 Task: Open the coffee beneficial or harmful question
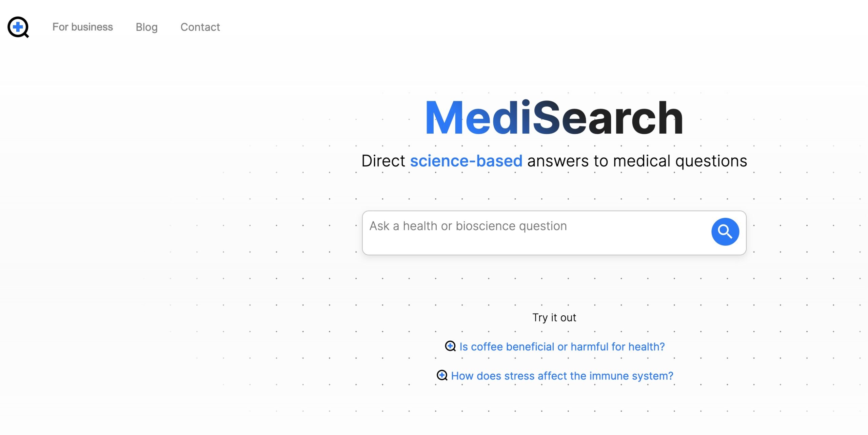point(561,347)
